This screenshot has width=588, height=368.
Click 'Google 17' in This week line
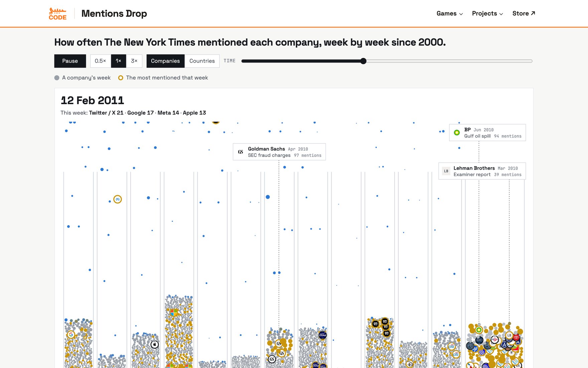coord(140,113)
